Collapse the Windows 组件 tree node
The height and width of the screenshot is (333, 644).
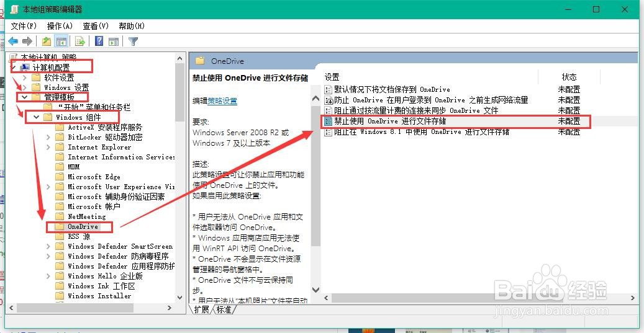point(37,117)
